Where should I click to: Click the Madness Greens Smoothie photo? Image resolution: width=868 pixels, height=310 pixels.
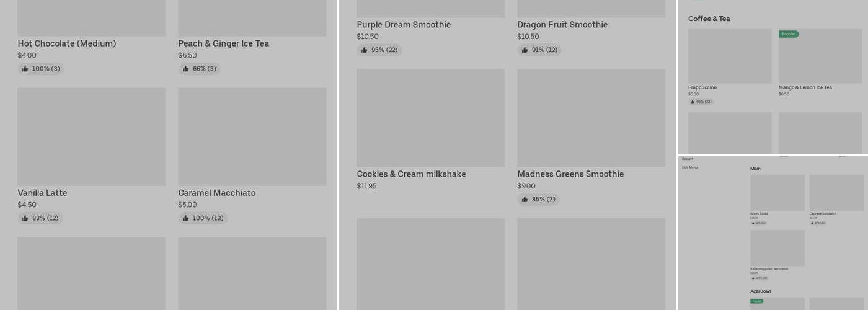(x=591, y=118)
